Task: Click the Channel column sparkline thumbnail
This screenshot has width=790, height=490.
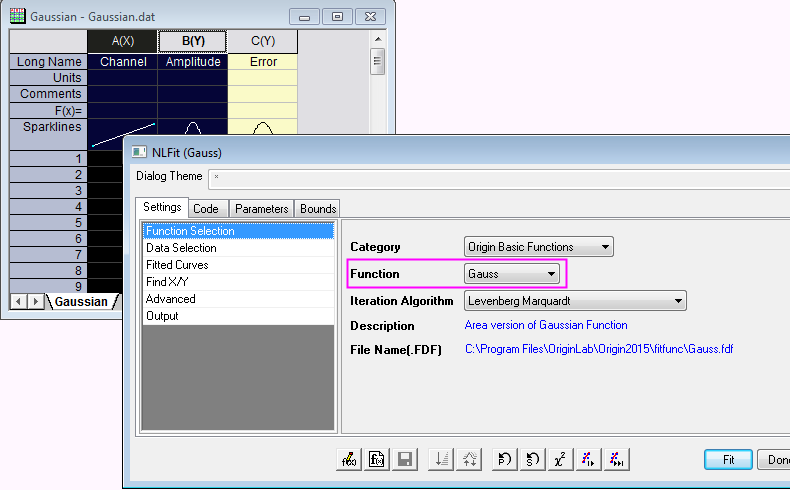Action: (x=123, y=135)
